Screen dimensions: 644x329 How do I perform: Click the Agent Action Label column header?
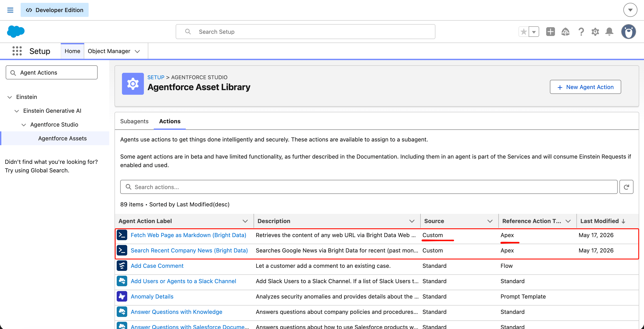145,221
